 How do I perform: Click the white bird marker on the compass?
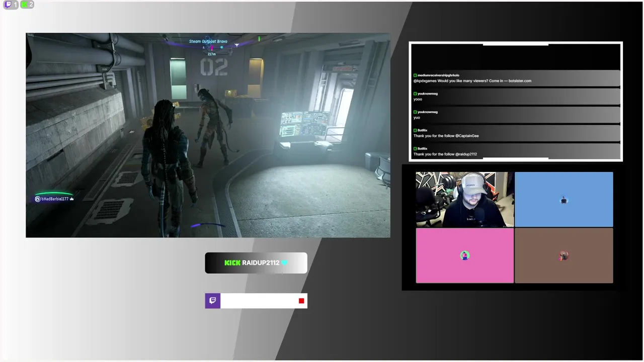click(x=236, y=45)
